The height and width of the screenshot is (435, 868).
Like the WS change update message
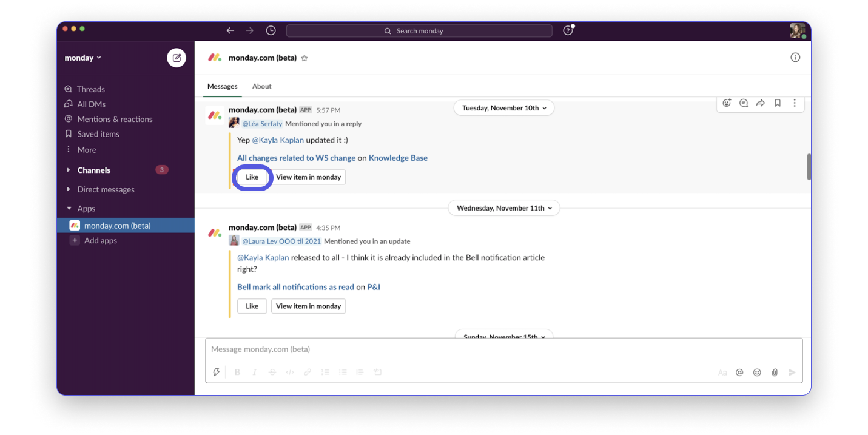[252, 177]
